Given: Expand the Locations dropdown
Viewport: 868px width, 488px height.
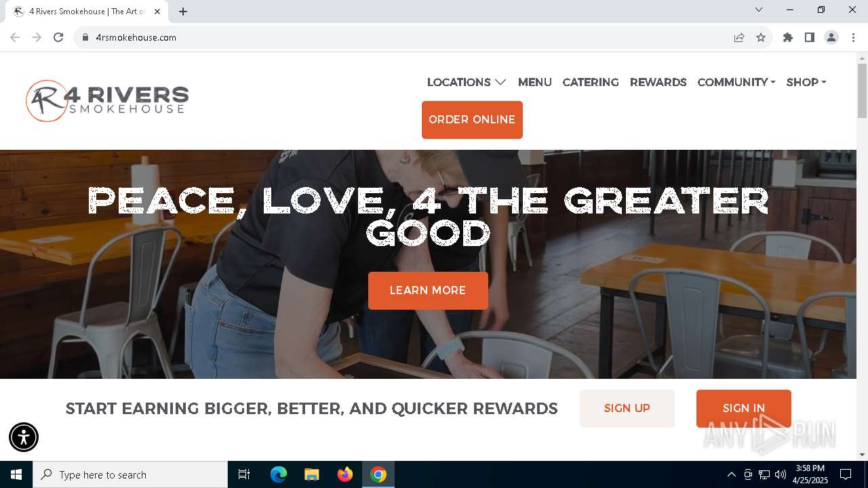Looking at the screenshot, I should 467,82.
